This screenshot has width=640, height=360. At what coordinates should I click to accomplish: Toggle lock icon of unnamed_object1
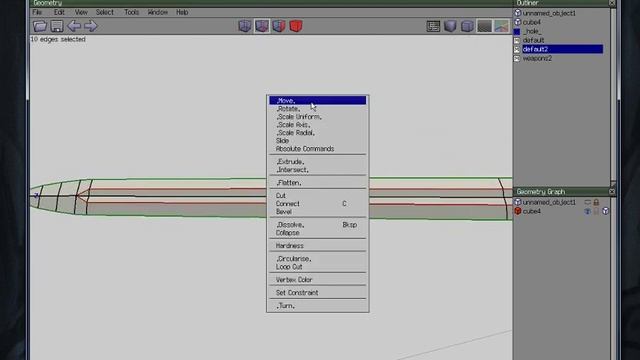[x=596, y=202]
